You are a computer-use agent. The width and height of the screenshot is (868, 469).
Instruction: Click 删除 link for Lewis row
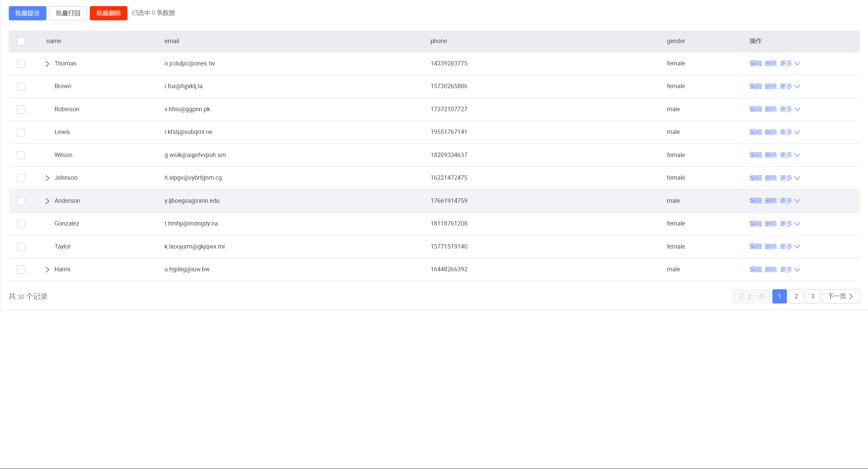tap(771, 132)
